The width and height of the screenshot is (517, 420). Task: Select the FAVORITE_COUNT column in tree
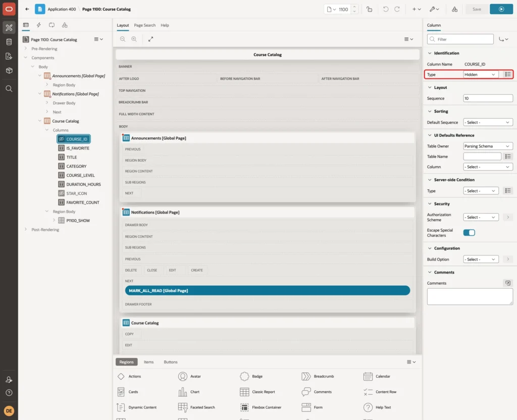(x=79, y=202)
